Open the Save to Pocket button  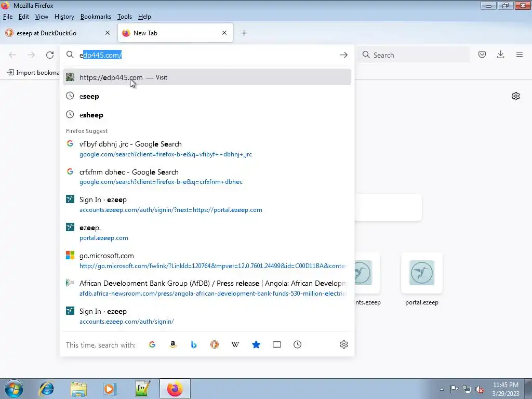(482, 55)
